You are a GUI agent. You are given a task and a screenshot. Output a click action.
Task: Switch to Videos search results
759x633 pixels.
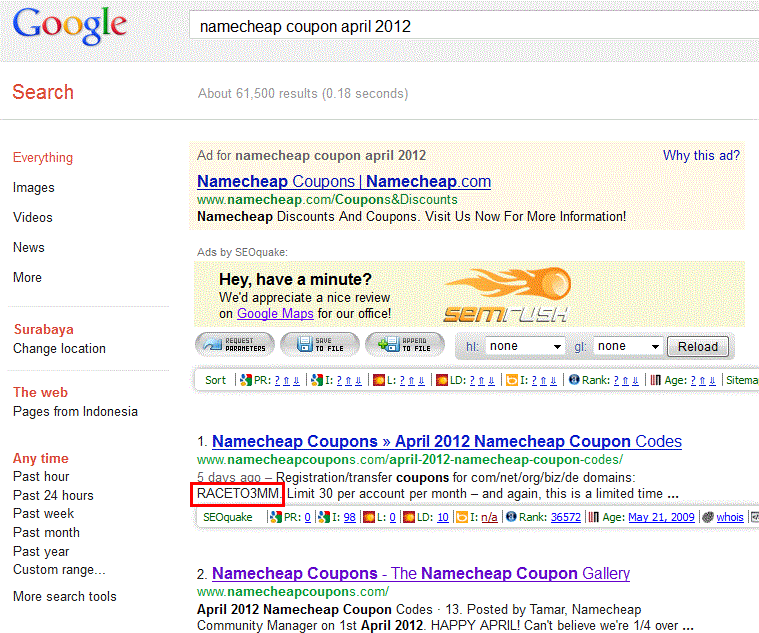pos(32,218)
